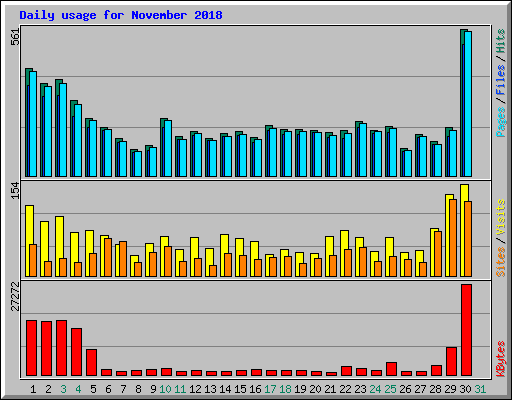
Task: Click the orange Sites bar for day 6
Action: pyautogui.click(x=108, y=257)
